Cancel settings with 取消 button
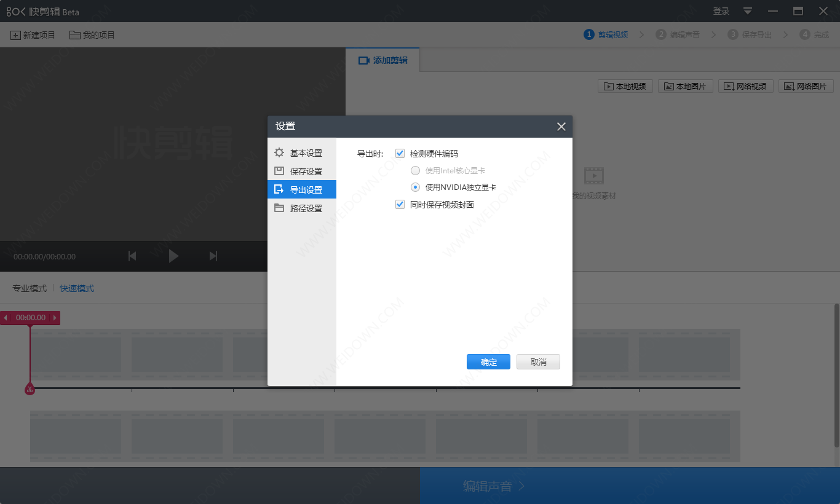The height and width of the screenshot is (504, 840). (538, 362)
